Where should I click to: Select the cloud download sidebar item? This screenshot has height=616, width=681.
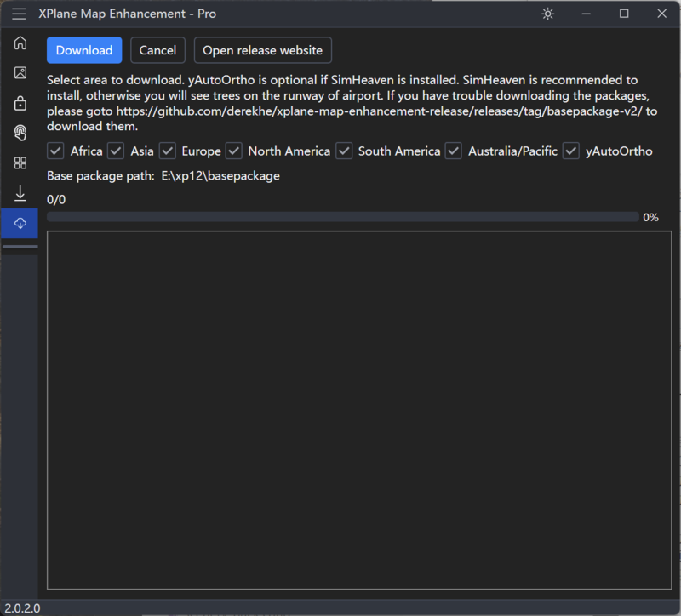20,223
